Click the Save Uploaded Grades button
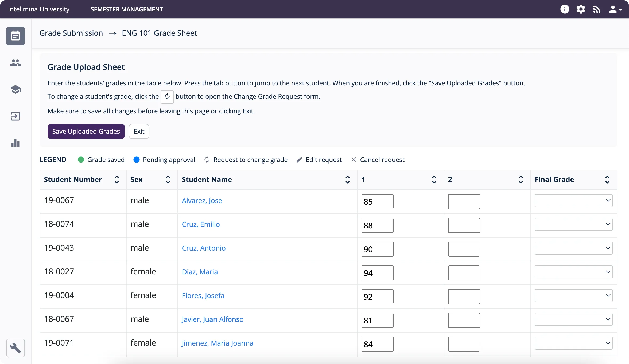This screenshot has width=629, height=364. click(86, 131)
